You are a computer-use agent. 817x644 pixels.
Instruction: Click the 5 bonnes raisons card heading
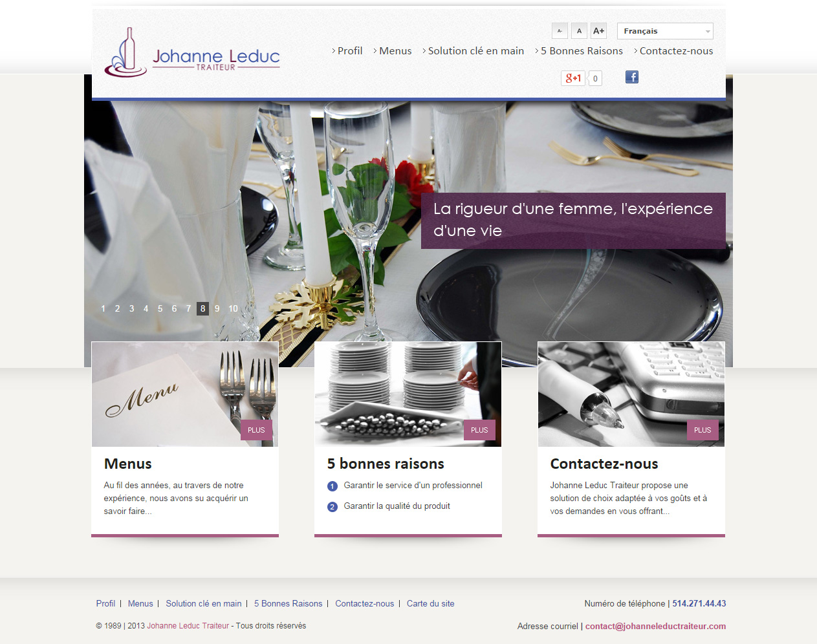386,464
